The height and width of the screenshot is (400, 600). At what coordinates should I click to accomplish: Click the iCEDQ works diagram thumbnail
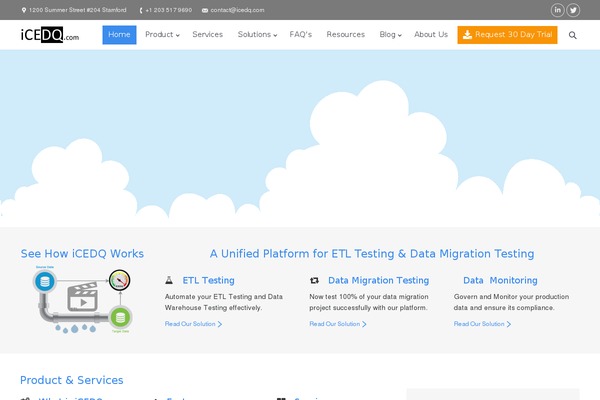pyautogui.click(x=82, y=300)
